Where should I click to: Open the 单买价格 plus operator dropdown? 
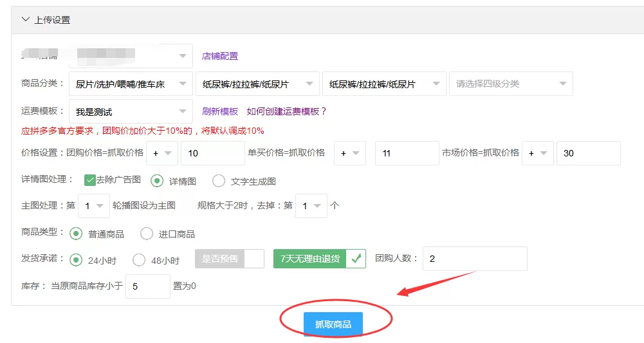pyautogui.click(x=350, y=153)
